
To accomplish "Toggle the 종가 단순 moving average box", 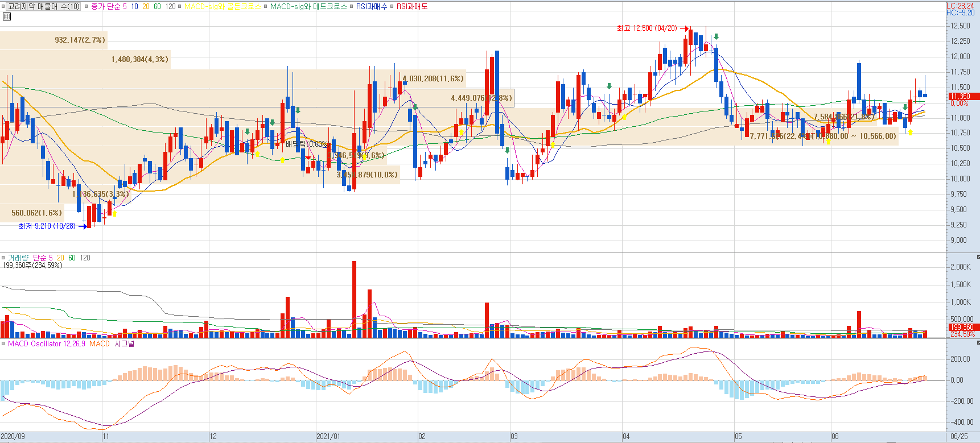I will (x=86, y=7).
